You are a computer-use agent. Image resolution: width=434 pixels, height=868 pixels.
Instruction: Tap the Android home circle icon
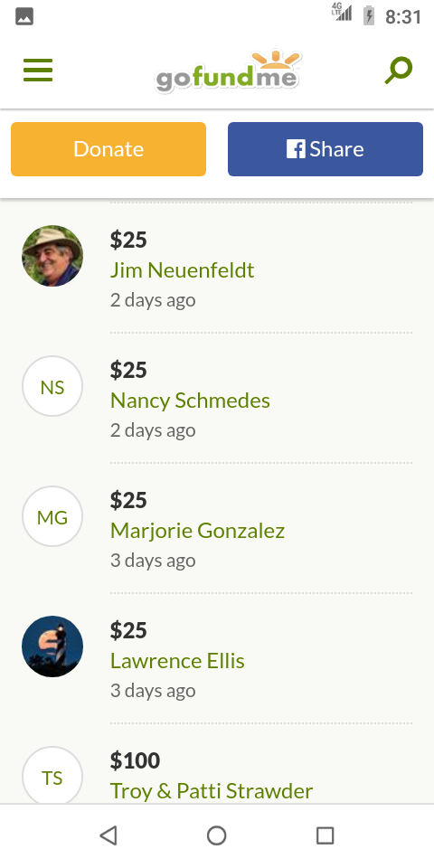click(x=216, y=835)
